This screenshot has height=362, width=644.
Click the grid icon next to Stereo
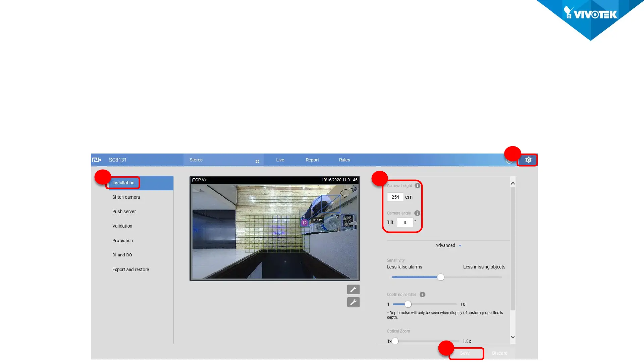click(257, 161)
